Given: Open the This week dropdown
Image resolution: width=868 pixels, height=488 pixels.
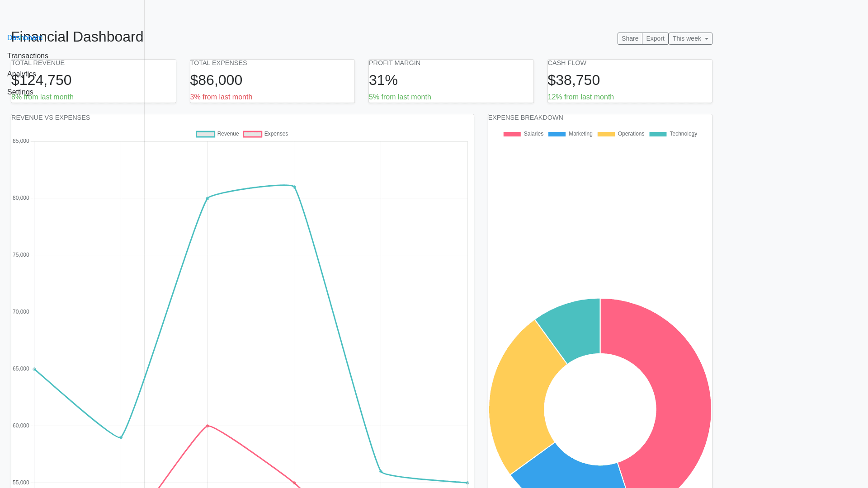Looking at the screenshot, I should [x=690, y=39].
